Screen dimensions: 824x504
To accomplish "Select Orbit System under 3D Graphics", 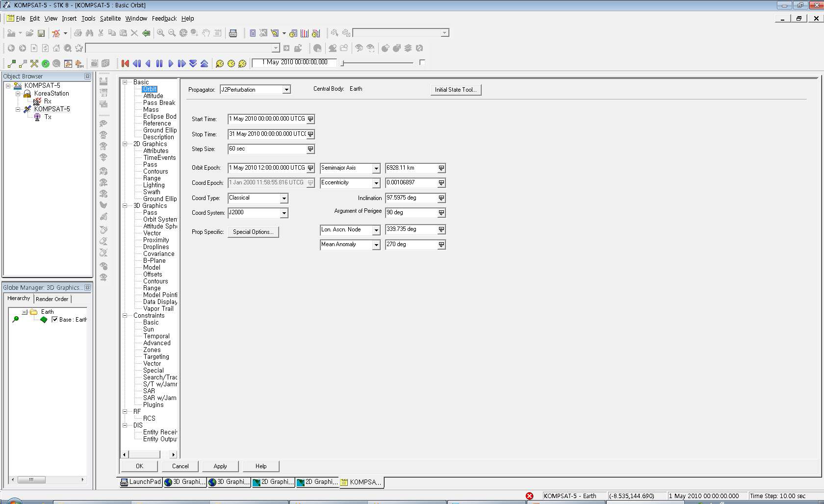I will coord(160,220).
